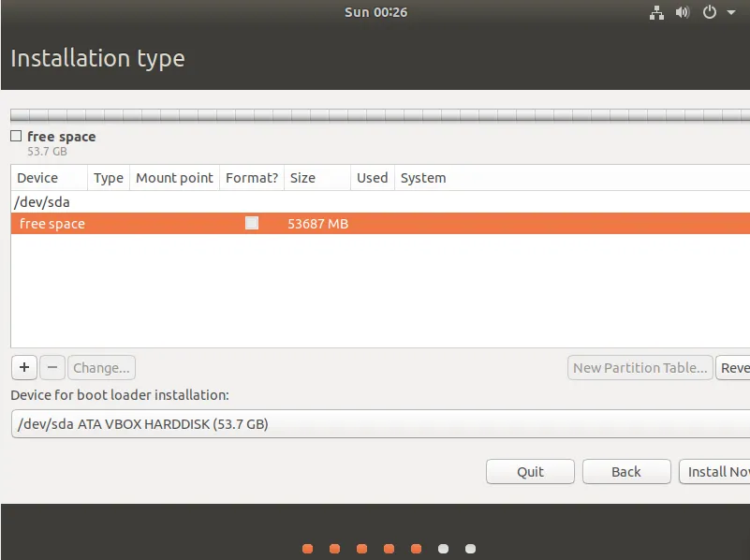Quit the installer
Screen dimensions: 750x560
[529, 471]
